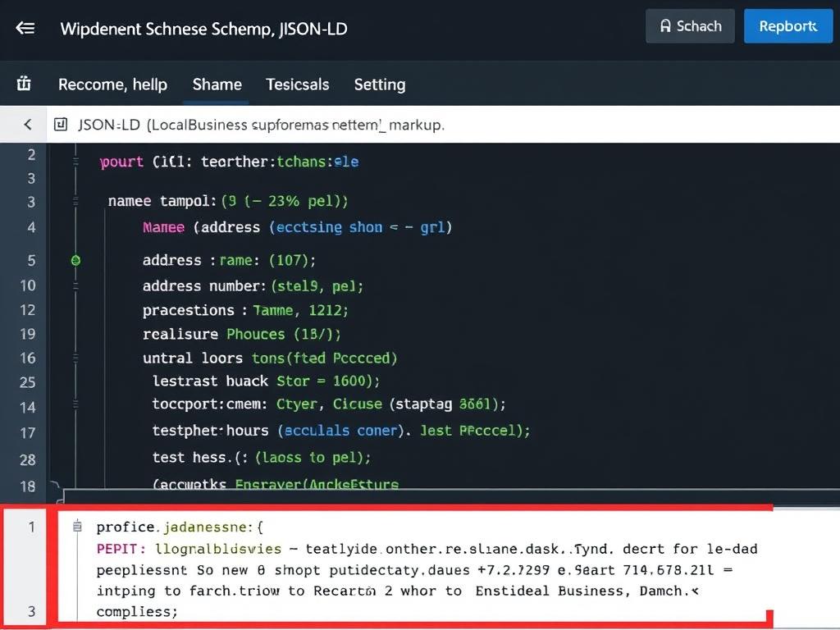
Task: Click the Schach button
Action: [690, 26]
